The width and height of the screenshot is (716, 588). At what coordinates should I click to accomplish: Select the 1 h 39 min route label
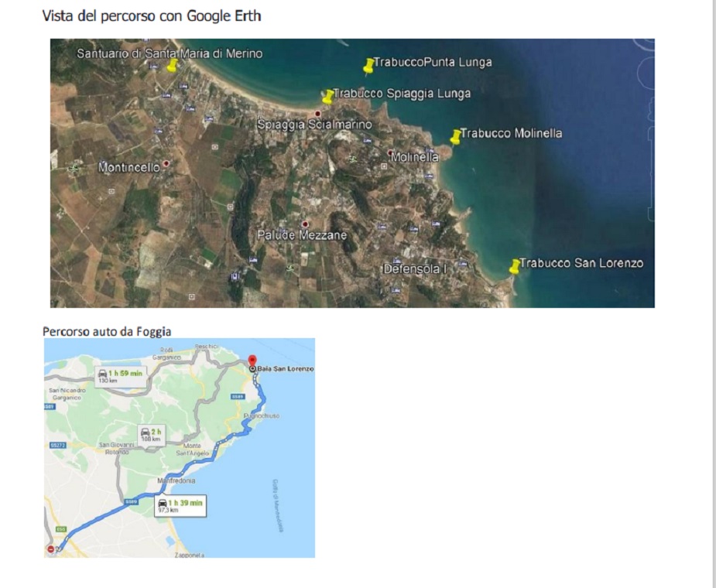click(180, 506)
